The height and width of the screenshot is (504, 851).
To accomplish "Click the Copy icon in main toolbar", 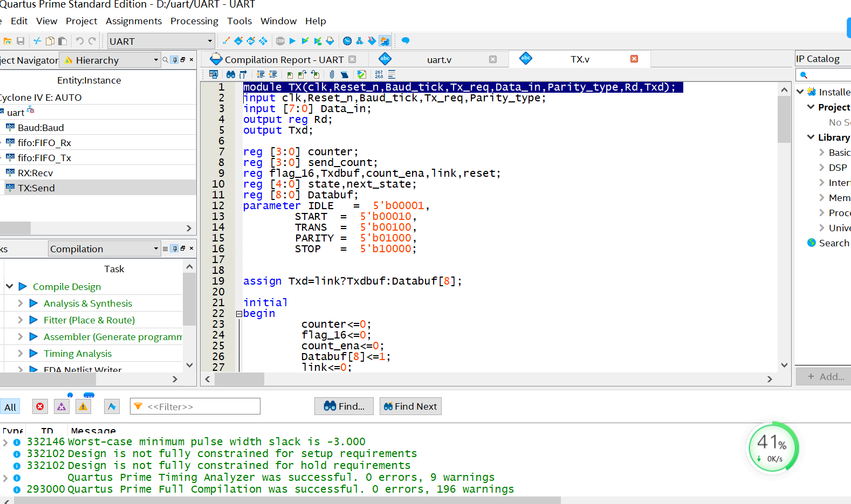I will [x=50, y=41].
